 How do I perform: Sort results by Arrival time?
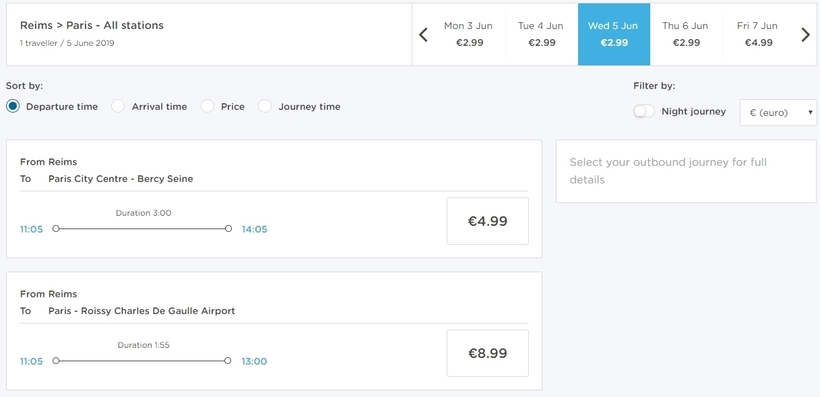(x=149, y=107)
